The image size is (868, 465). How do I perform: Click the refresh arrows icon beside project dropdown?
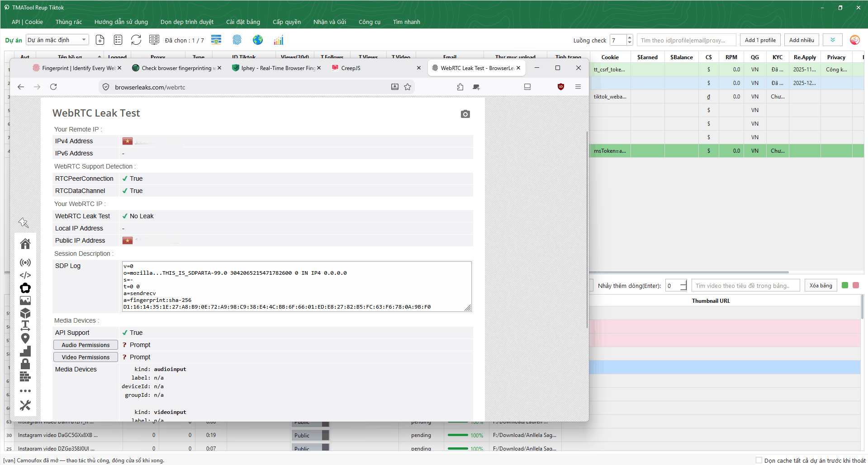(x=136, y=40)
